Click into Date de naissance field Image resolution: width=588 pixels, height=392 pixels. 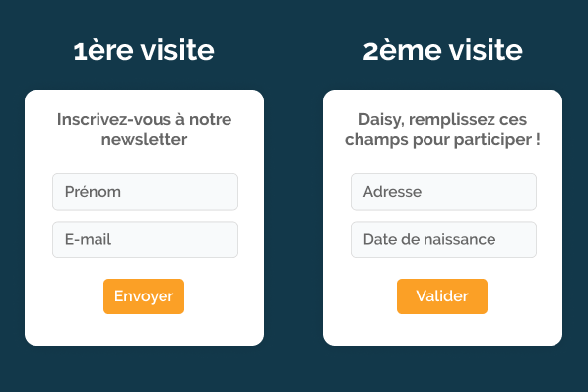(x=443, y=239)
